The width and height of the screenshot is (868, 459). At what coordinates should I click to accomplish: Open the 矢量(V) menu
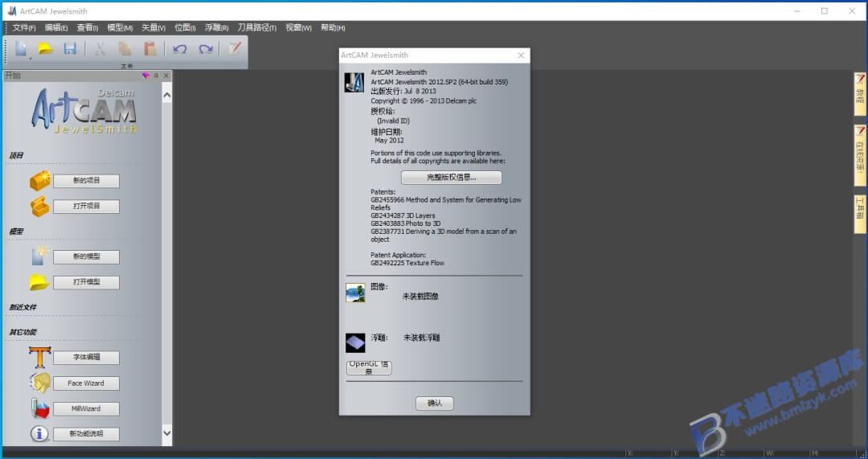154,27
